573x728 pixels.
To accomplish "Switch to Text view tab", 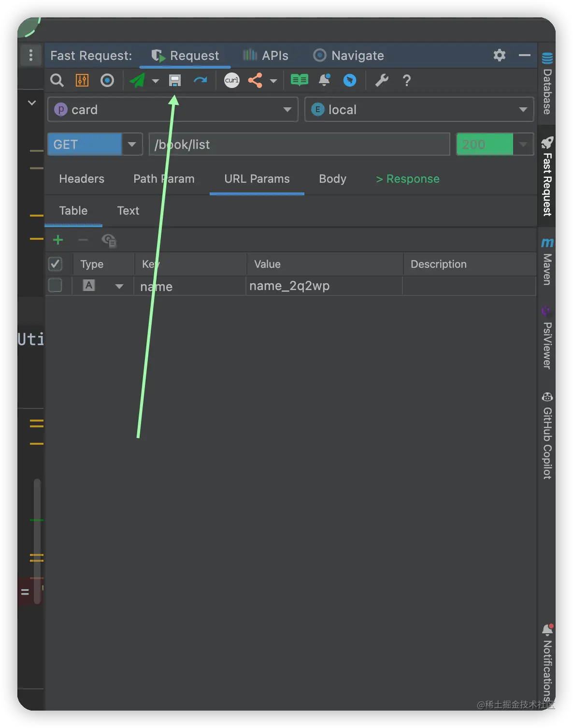I will (128, 211).
